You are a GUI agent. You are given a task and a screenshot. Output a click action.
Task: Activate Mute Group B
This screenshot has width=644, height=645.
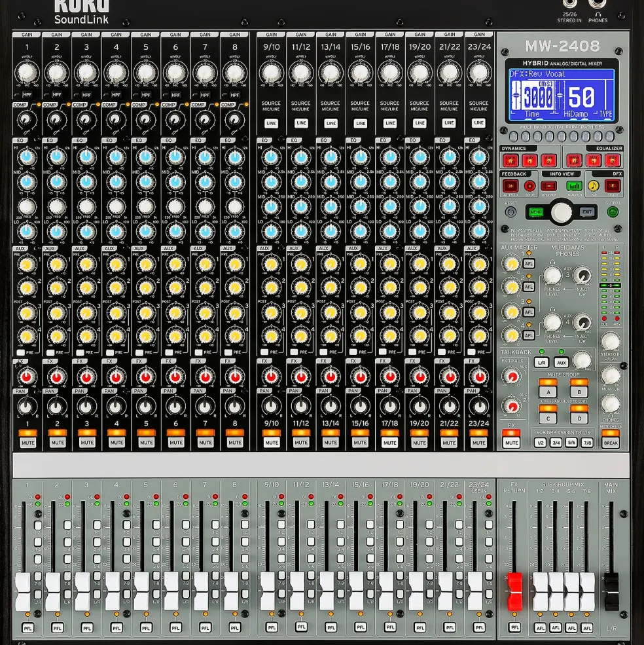(579, 392)
